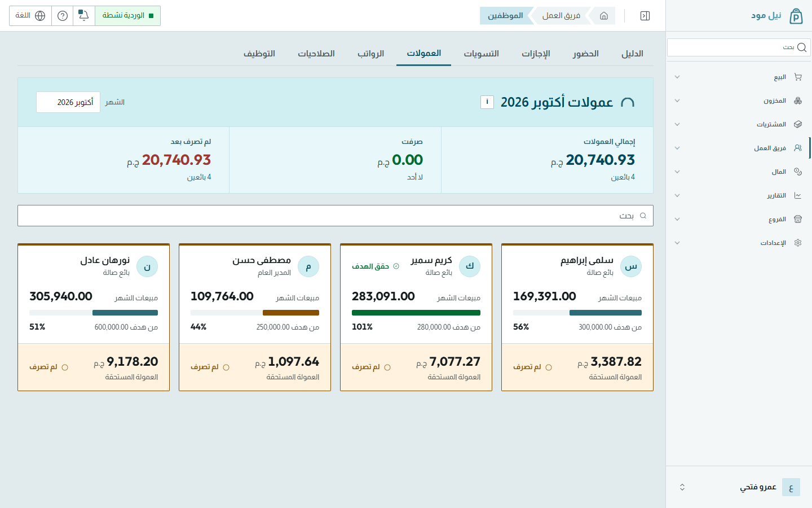Image resolution: width=812 pixels, height=508 pixels.
Task: Switch to the الحضور tab
Action: [x=586, y=54]
